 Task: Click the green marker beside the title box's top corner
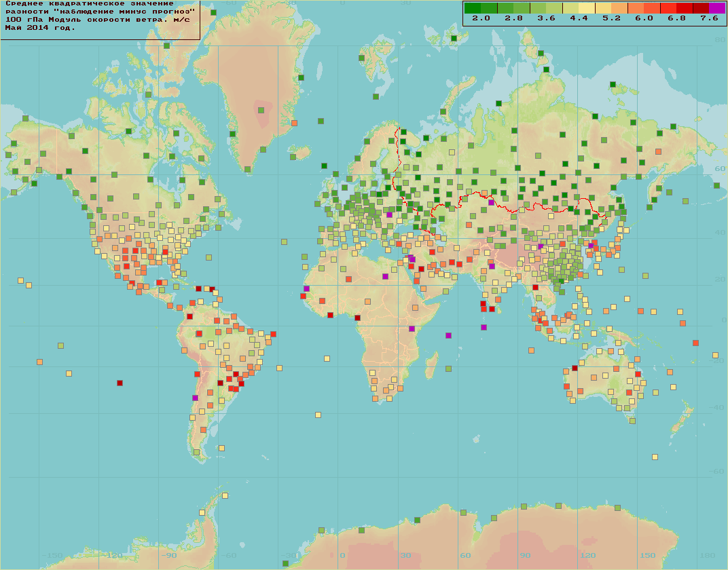(x=213, y=12)
